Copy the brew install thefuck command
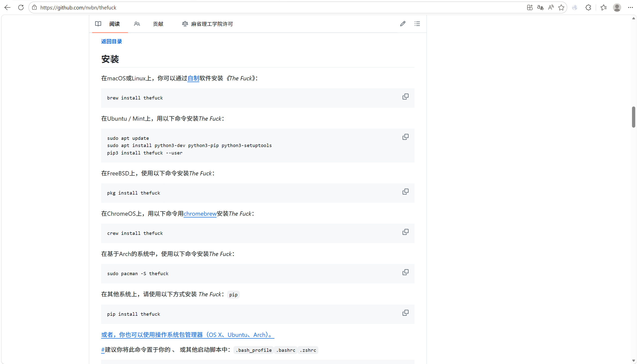This screenshot has height=364, width=637. click(405, 97)
